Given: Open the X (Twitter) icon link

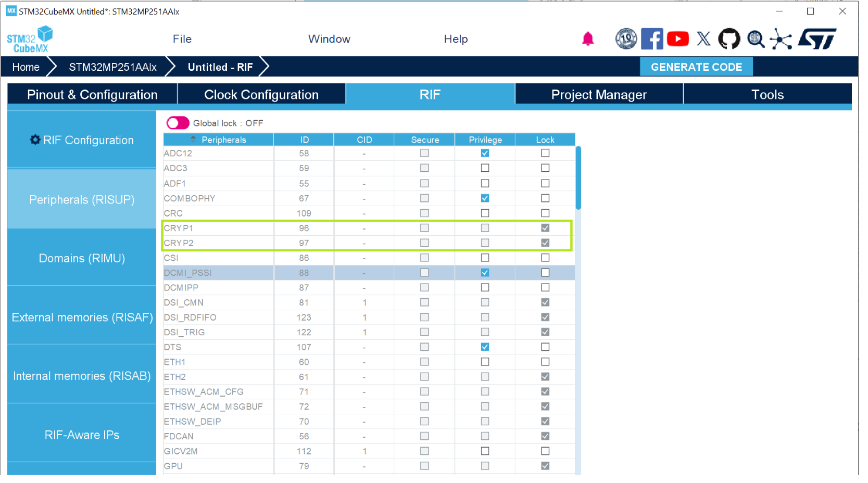Looking at the screenshot, I should 703,39.
